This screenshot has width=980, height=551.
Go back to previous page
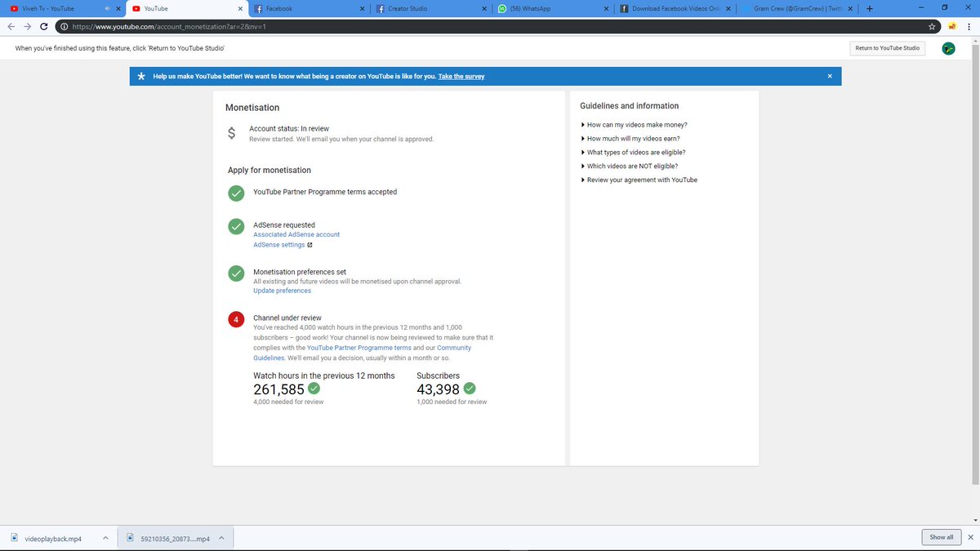(11, 26)
